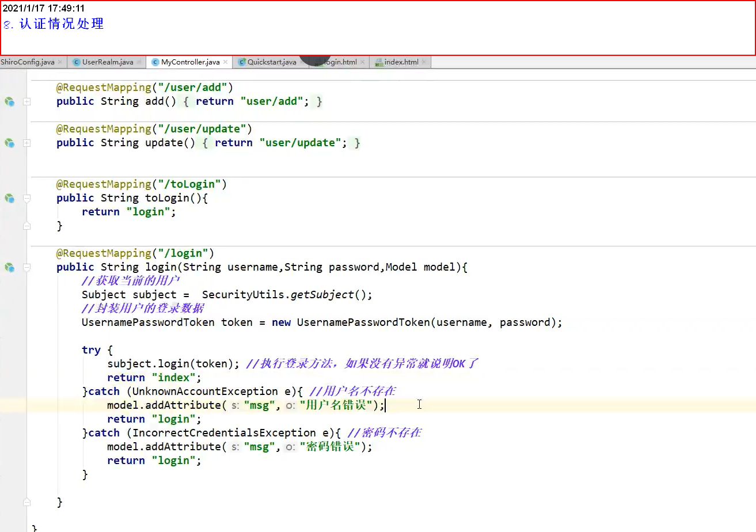
Task: Close the ShiroConfig.java tab
Action: coord(60,62)
